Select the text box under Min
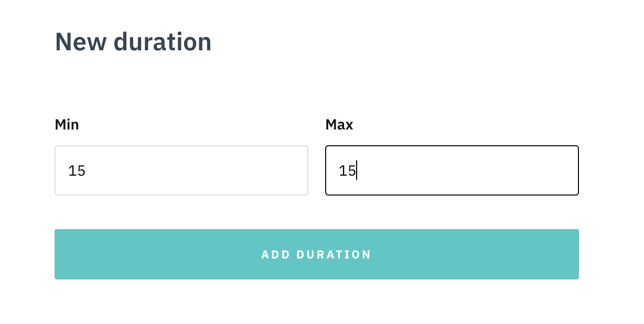644x324 pixels. [181, 170]
